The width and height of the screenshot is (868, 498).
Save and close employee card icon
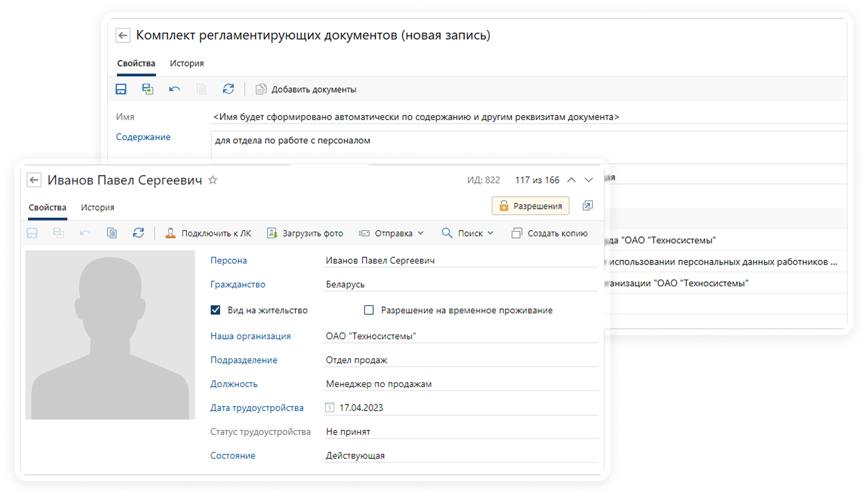59,233
